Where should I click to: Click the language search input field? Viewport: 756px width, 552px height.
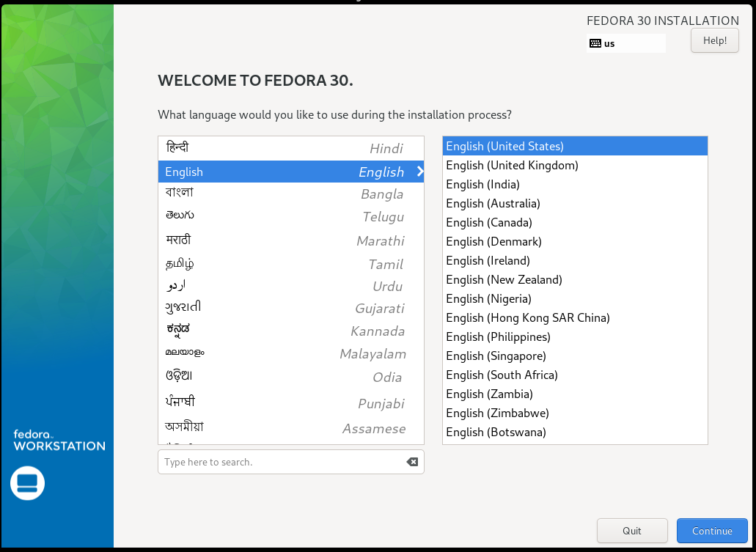(x=290, y=462)
